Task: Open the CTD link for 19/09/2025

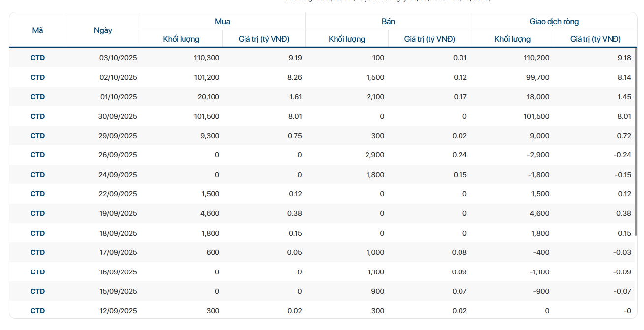Action: click(x=37, y=213)
